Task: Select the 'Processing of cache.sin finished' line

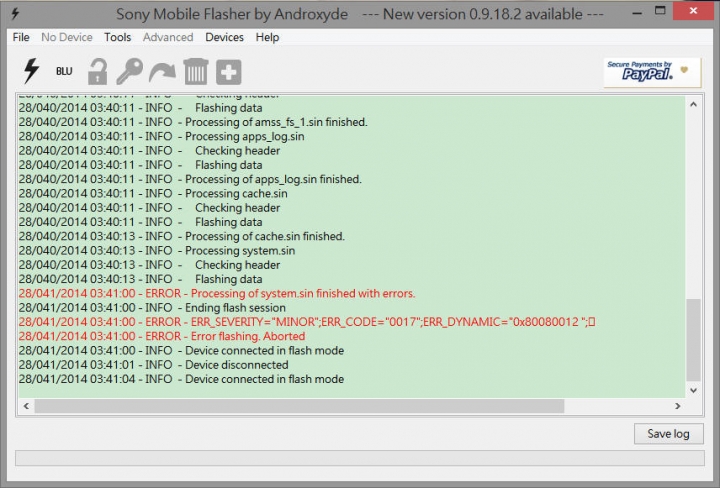Action: 181,236
